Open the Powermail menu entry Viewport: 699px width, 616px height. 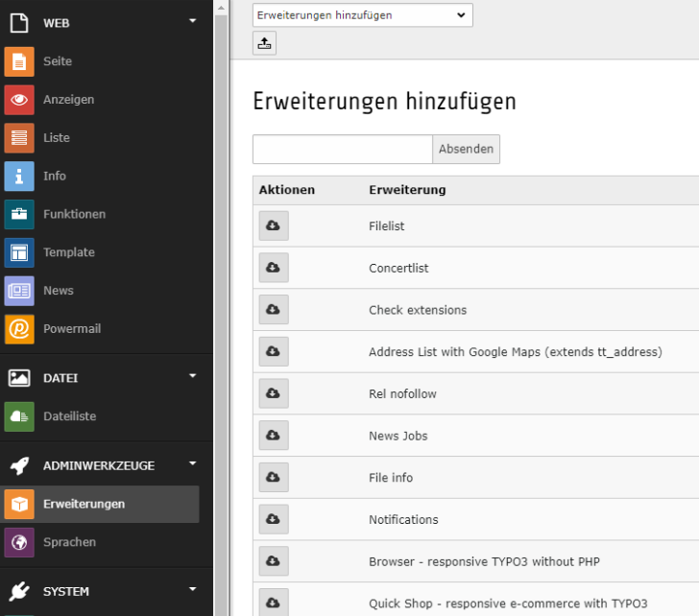[72, 329]
